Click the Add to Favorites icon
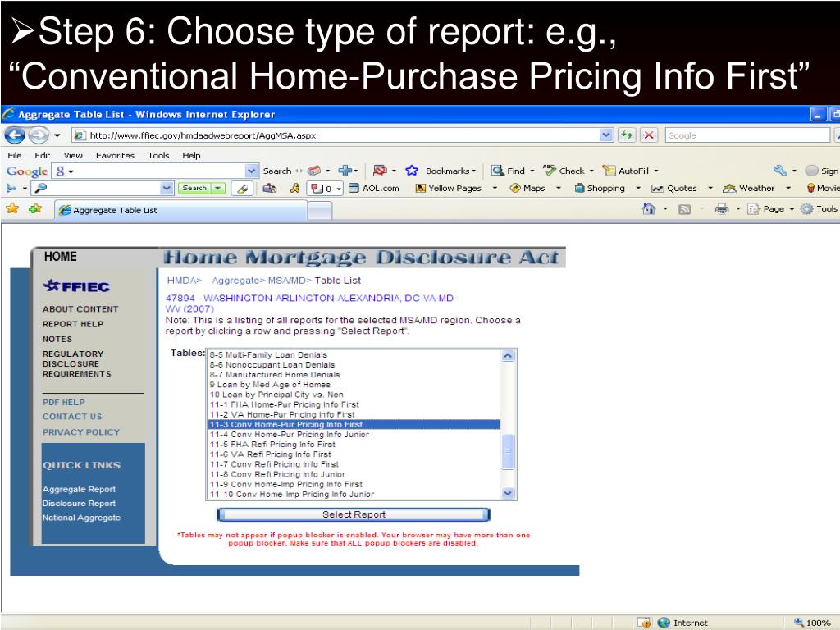Viewport: 840px width, 630px height. pyautogui.click(x=35, y=208)
